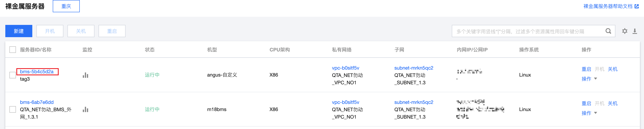Focus the keyword search input field
Image resolution: width=644 pixels, height=129 pixels.
[x=529, y=31]
